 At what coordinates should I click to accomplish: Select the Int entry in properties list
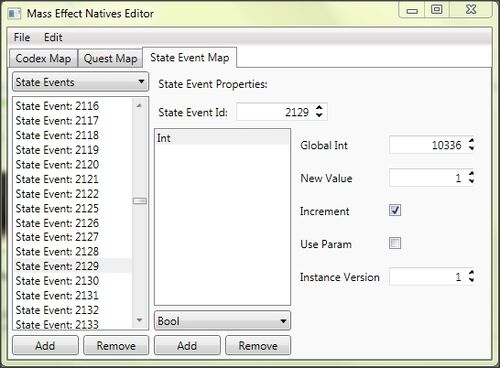pyautogui.click(x=222, y=138)
